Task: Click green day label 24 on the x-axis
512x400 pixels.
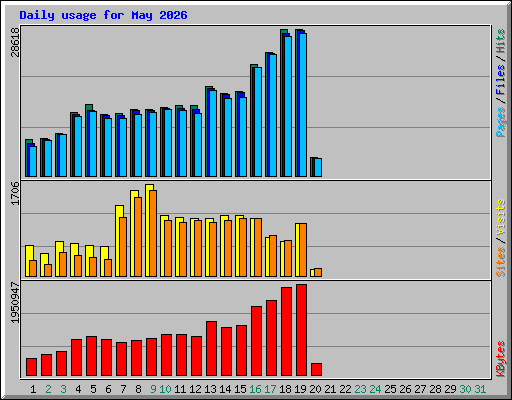Action: [375, 389]
